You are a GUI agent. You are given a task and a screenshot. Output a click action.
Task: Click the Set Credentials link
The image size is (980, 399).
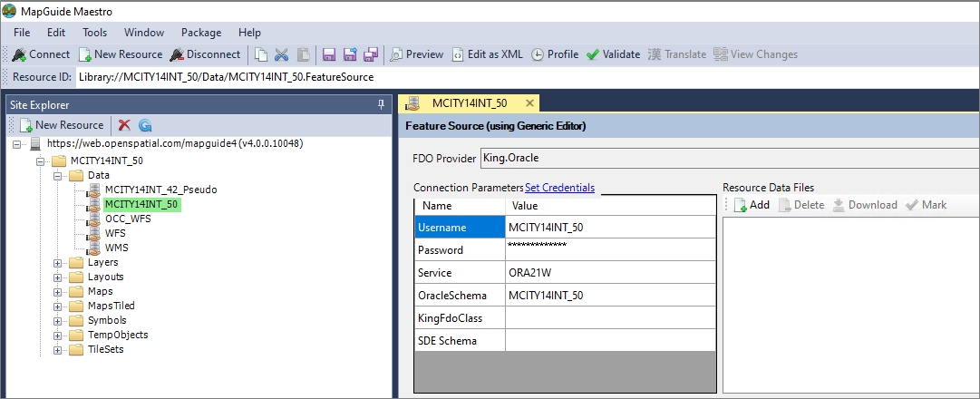click(x=559, y=188)
